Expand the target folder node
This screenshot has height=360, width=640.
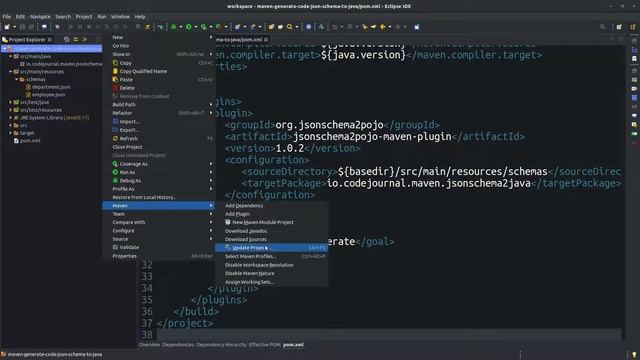11,133
